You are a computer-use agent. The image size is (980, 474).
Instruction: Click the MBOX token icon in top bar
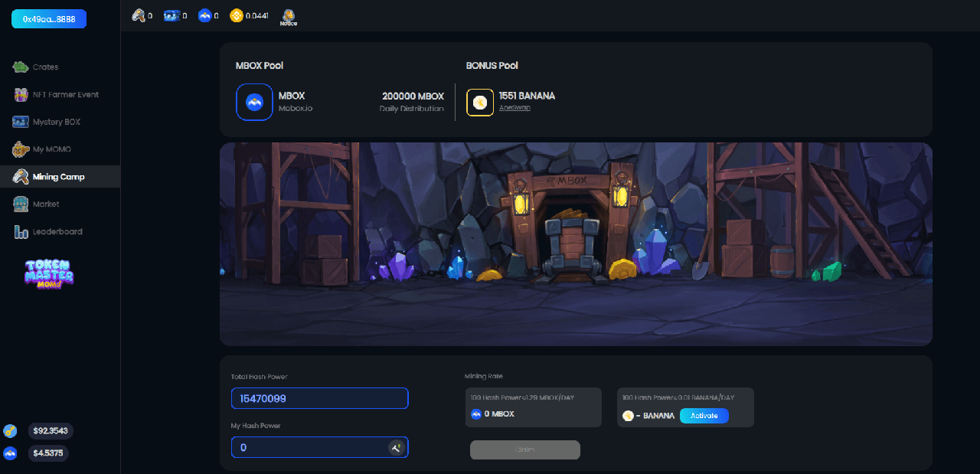pyautogui.click(x=204, y=15)
